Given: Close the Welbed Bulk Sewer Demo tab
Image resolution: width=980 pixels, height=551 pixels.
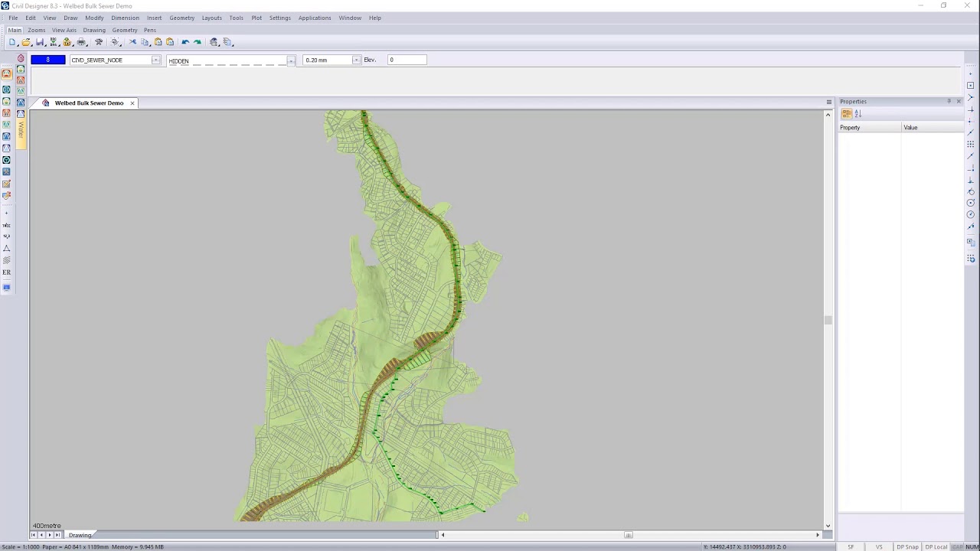Looking at the screenshot, I should 132,103.
